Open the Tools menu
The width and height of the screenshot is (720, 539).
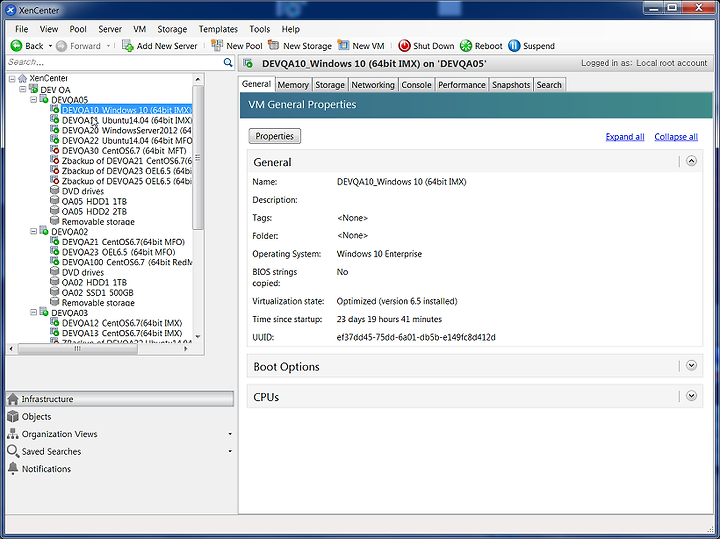pos(259,29)
